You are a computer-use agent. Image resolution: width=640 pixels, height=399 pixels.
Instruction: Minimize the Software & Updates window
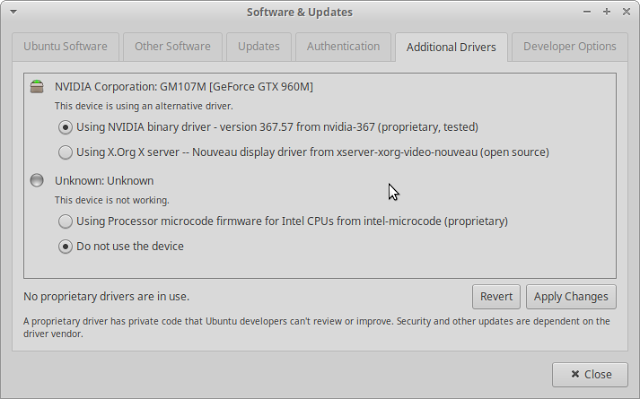(x=587, y=12)
